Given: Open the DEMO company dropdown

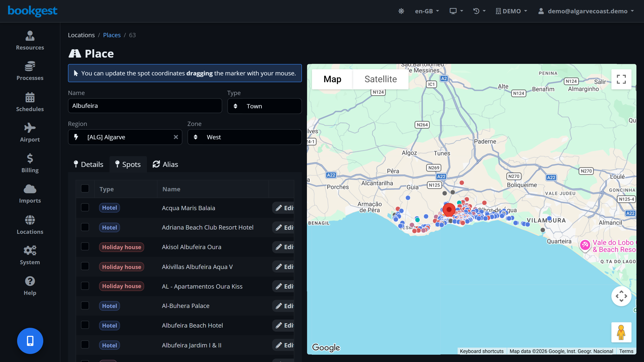Looking at the screenshot, I should click(x=511, y=11).
